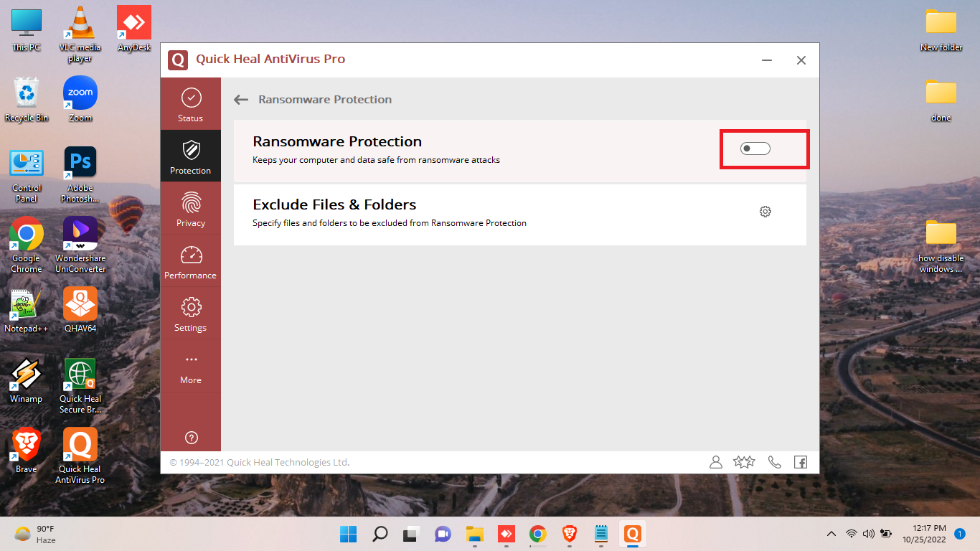Select the Control Panel desktop icon
This screenshot has height=551, width=980.
click(27, 175)
